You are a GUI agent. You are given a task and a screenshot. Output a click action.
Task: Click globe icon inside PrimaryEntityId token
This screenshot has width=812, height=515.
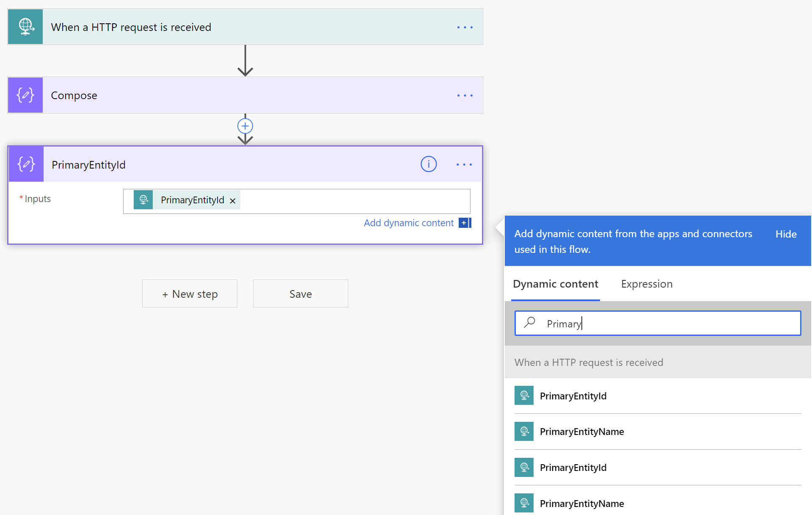tap(143, 199)
